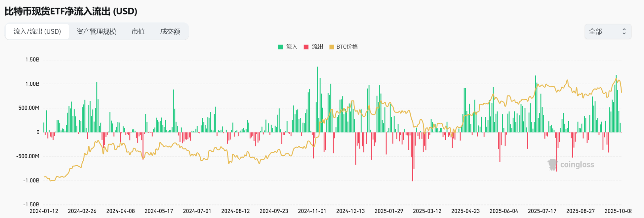
Task: Select the 成交额 tab
Action: [x=170, y=31]
